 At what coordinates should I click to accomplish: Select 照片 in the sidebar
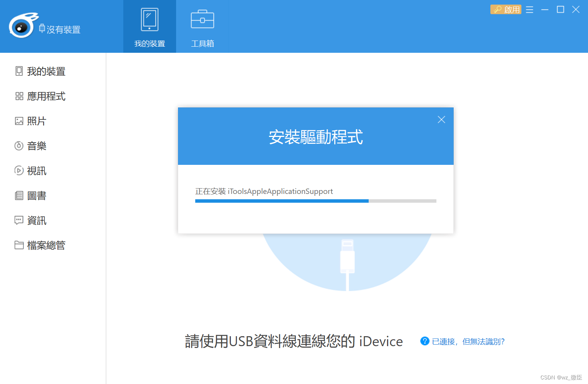53,121
